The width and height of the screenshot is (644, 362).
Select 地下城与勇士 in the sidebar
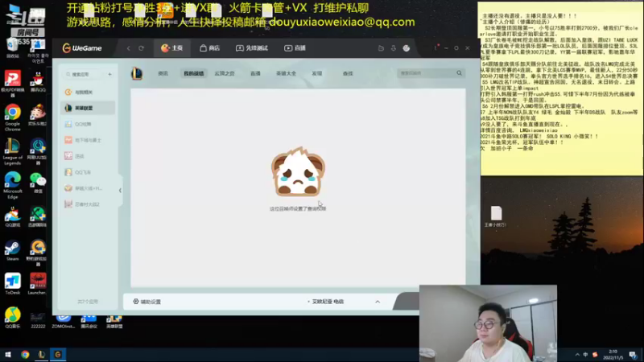point(87,140)
